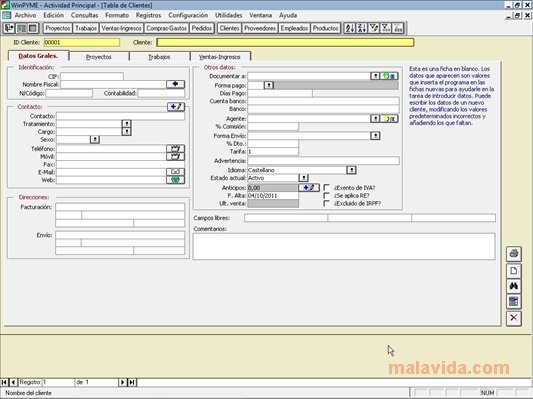Click the Registro number field
The image size is (533, 399).
point(58,382)
